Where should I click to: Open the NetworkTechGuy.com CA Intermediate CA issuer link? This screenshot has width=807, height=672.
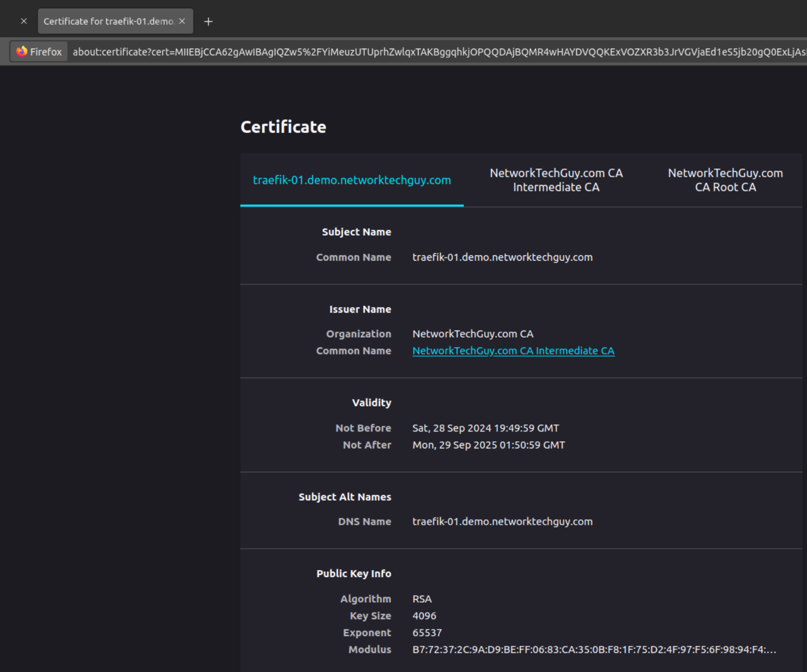513,351
